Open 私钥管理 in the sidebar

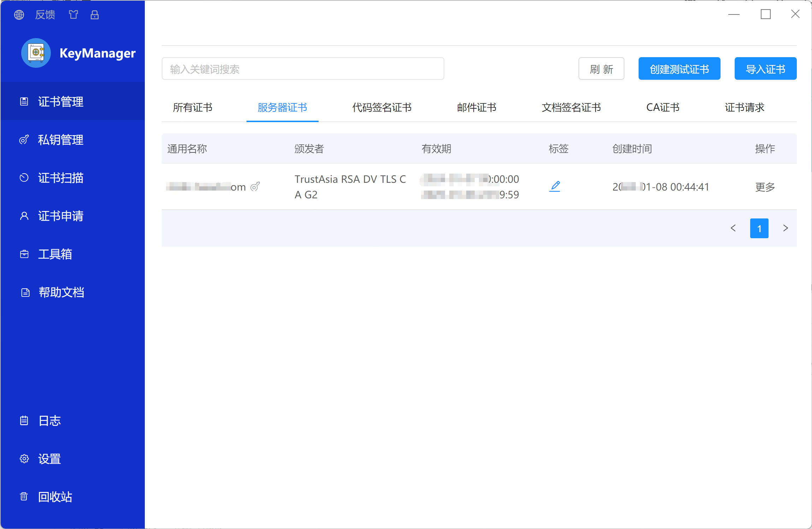pos(61,140)
